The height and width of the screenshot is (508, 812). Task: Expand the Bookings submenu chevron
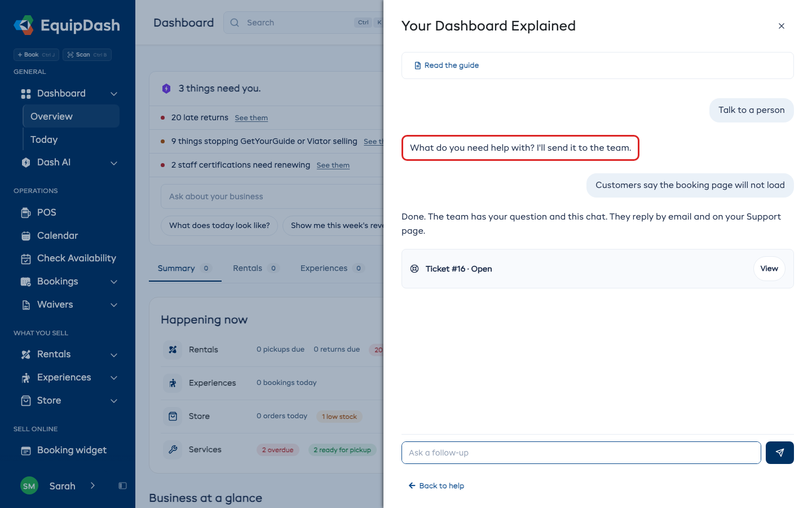[114, 282]
